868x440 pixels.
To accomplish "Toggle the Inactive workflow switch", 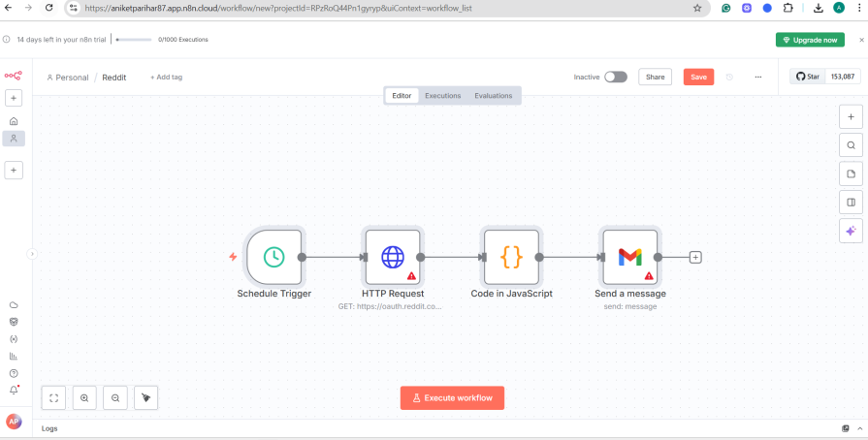I will pyautogui.click(x=616, y=77).
